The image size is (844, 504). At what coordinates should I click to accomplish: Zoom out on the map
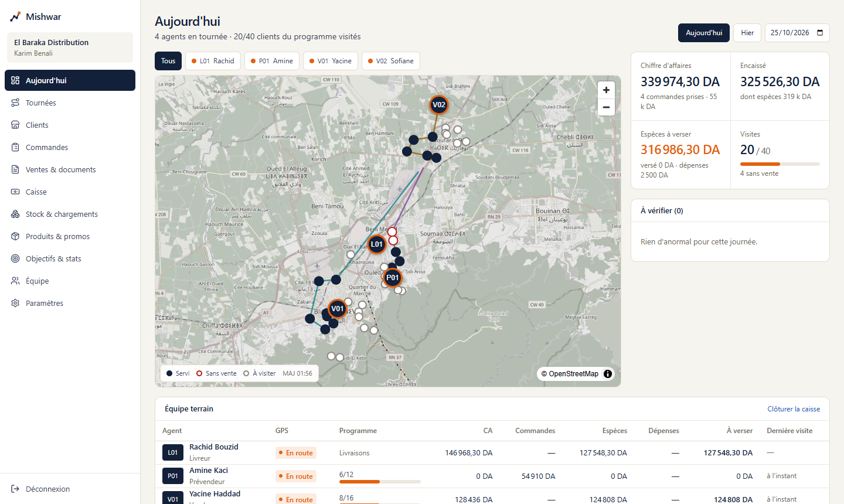pyautogui.click(x=606, y=107)
